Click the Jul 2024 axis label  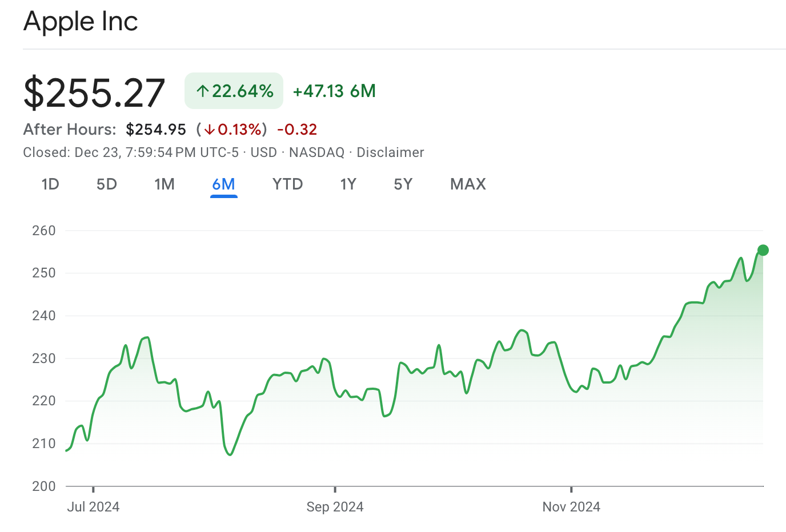tap(93, 507)
